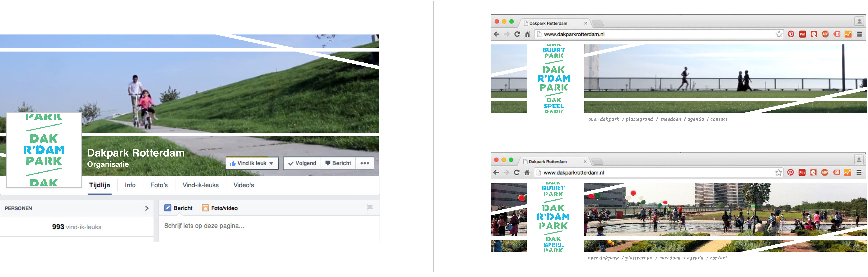
Task: Bookmark star in fountain-photo browser window
Action: point(778,172)
